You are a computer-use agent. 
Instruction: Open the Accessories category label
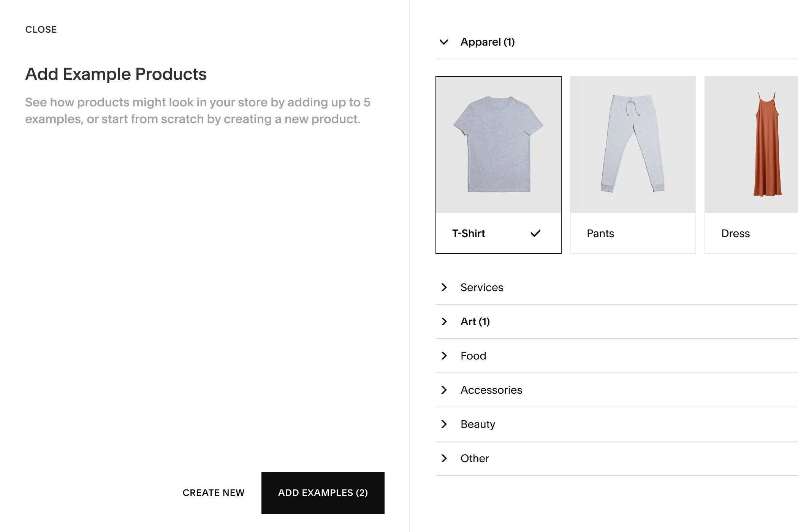491,390
